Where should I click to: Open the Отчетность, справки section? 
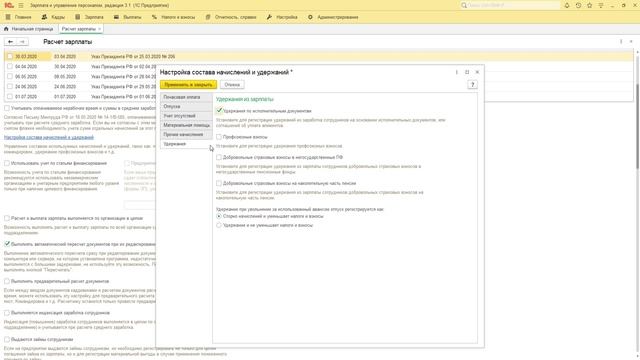pyautogui.click(x=231, y=17)
